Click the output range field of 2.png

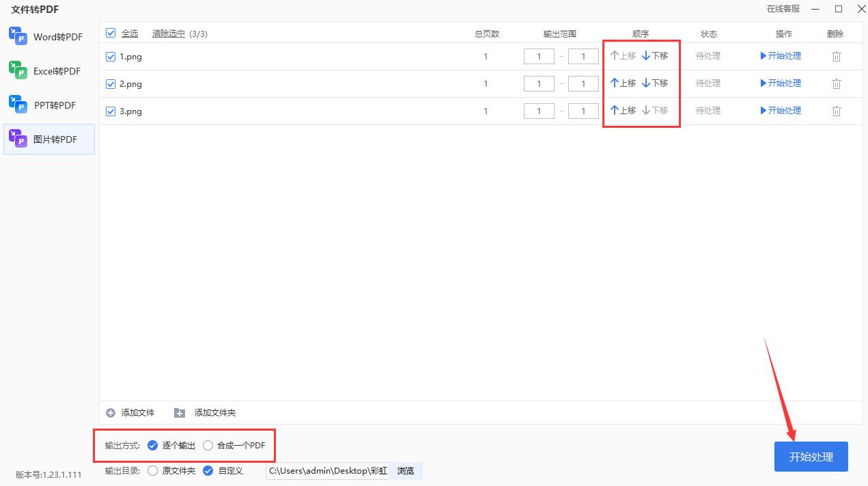(539, 83)
